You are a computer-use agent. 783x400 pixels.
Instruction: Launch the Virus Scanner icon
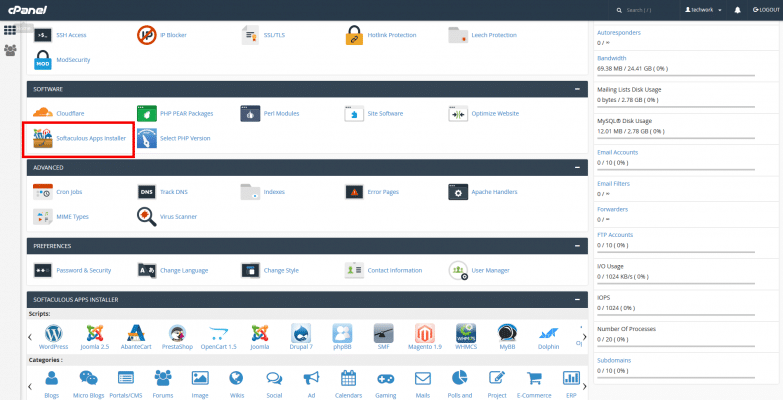pyautogui.click(x=147, y=216)
